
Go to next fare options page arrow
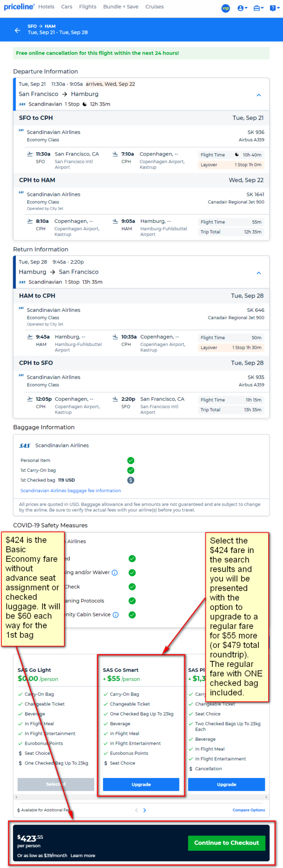[145, 810]
